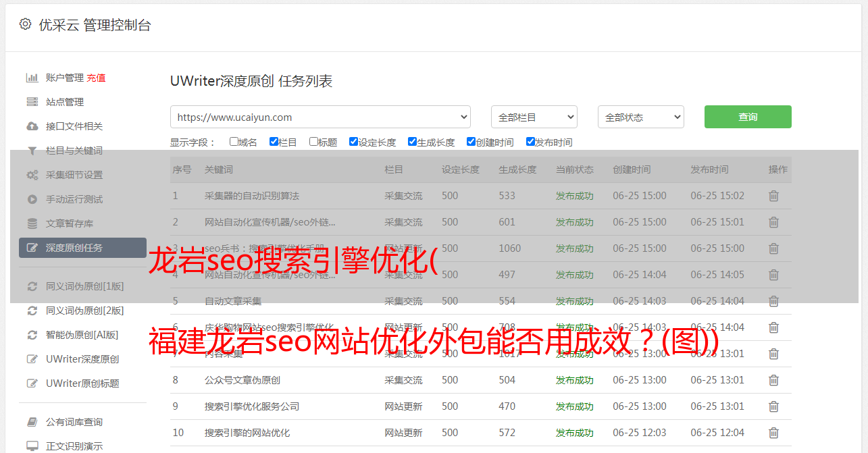Click the 当前状态 column header

575,169
